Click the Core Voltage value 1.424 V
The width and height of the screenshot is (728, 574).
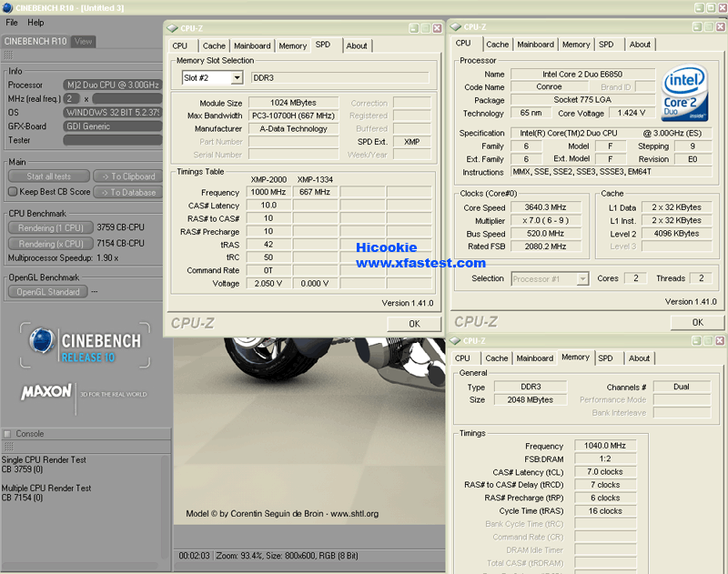[632, 113]
